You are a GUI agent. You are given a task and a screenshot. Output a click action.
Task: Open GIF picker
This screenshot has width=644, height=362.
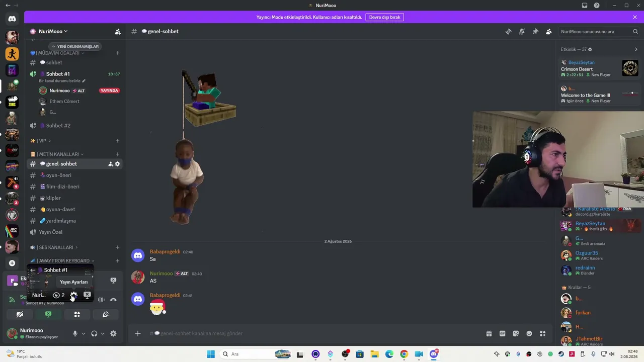[502, 333]
